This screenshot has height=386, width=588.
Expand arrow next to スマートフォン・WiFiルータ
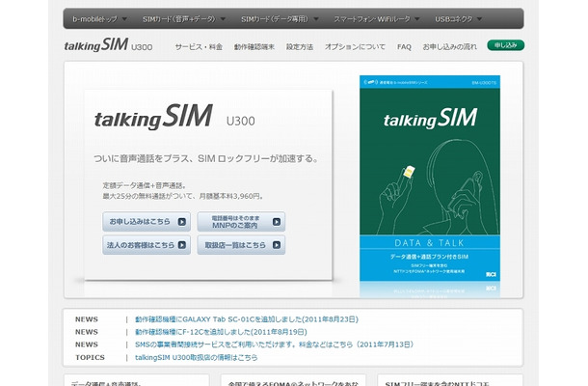(416, 18)
